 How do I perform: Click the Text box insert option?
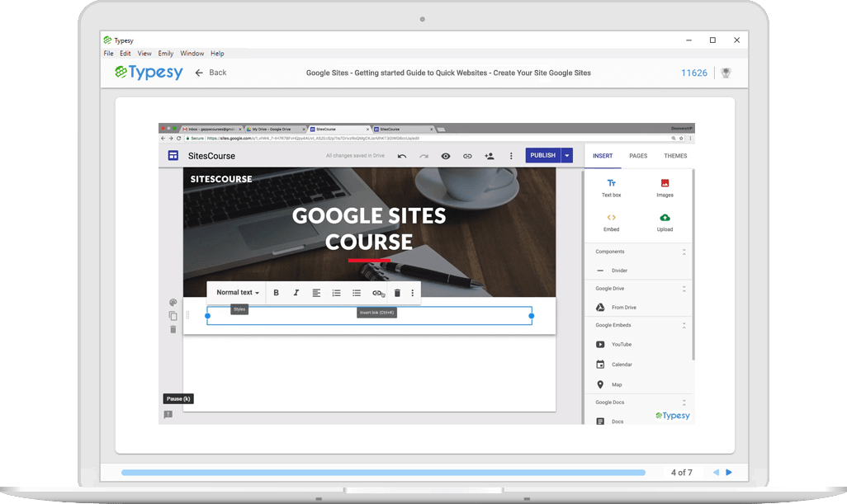(x=611, y=187)
